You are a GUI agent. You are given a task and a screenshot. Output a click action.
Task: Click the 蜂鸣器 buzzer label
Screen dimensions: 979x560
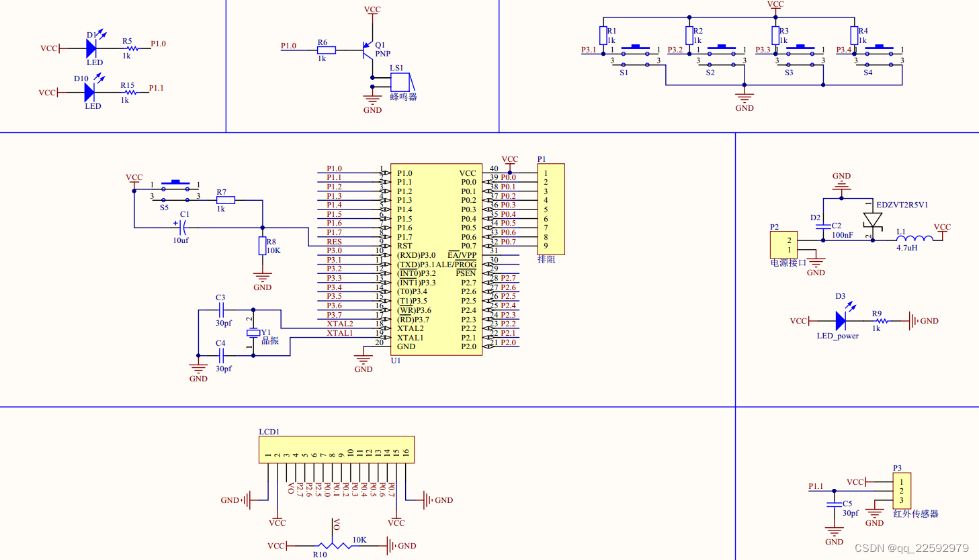point(404,97)
